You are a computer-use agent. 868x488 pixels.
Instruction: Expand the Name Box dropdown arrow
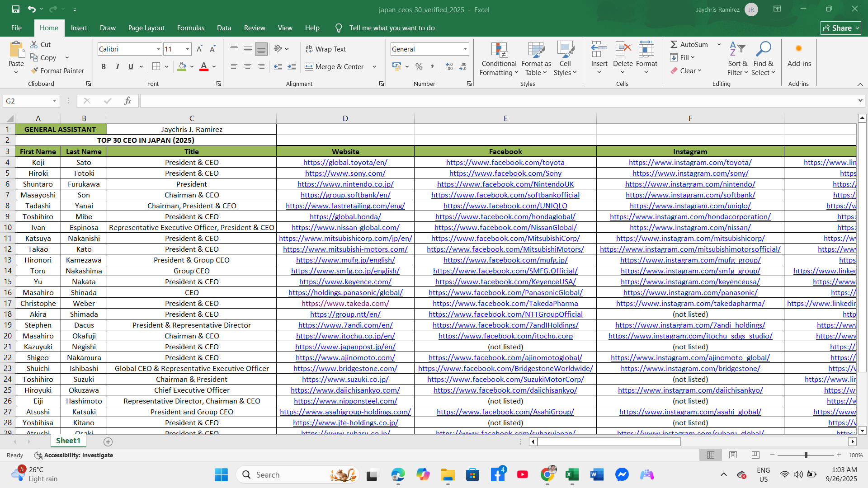(54, 101)
